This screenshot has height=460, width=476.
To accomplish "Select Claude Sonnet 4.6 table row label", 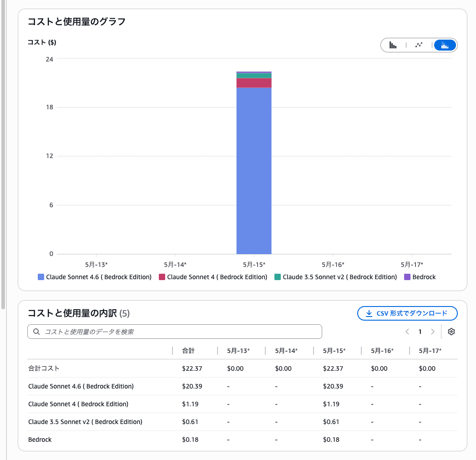I will click(81, 386).
